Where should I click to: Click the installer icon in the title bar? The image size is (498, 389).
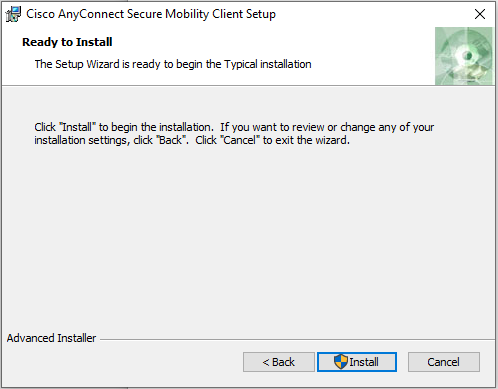(13, 14)
